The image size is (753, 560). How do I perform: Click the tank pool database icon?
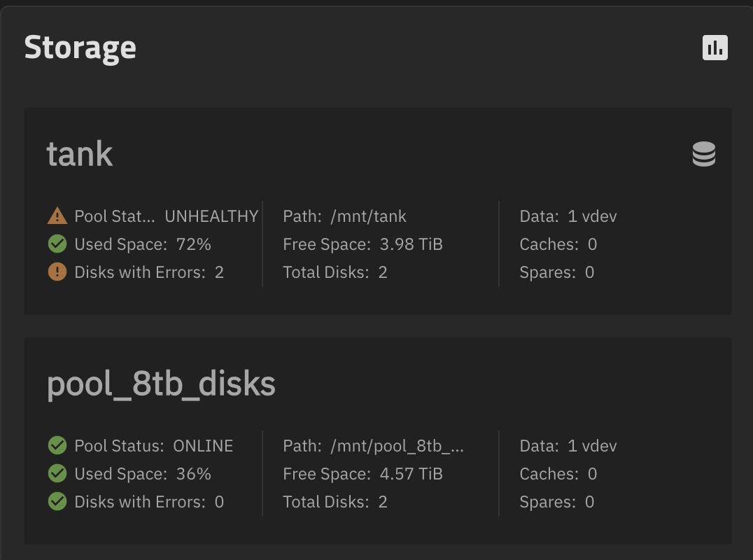tap(703, 154)
